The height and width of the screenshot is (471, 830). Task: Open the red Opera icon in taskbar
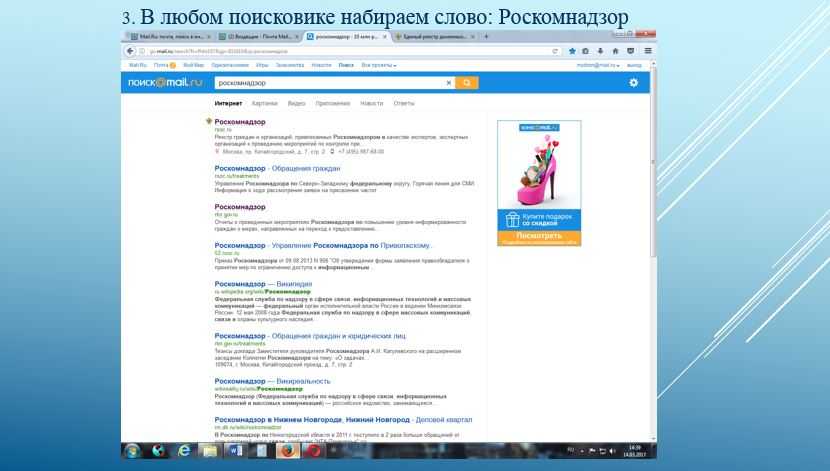tap(314, 450)
